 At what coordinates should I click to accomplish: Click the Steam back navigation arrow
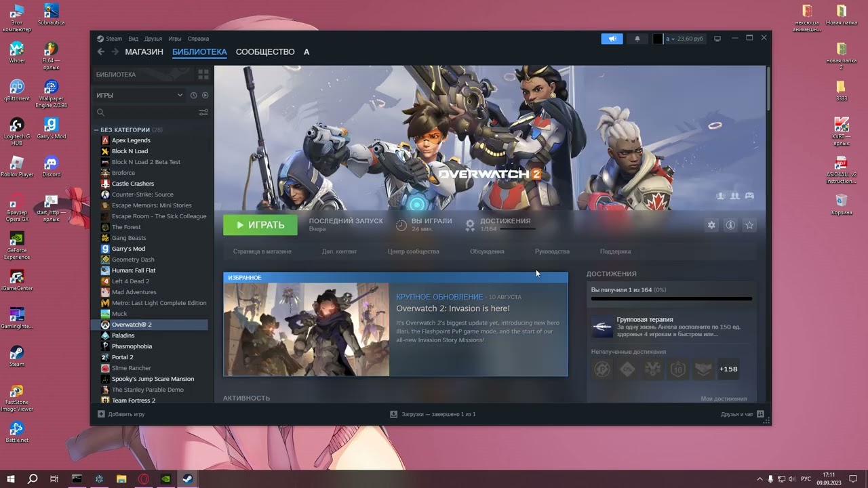tap(101, 52)
